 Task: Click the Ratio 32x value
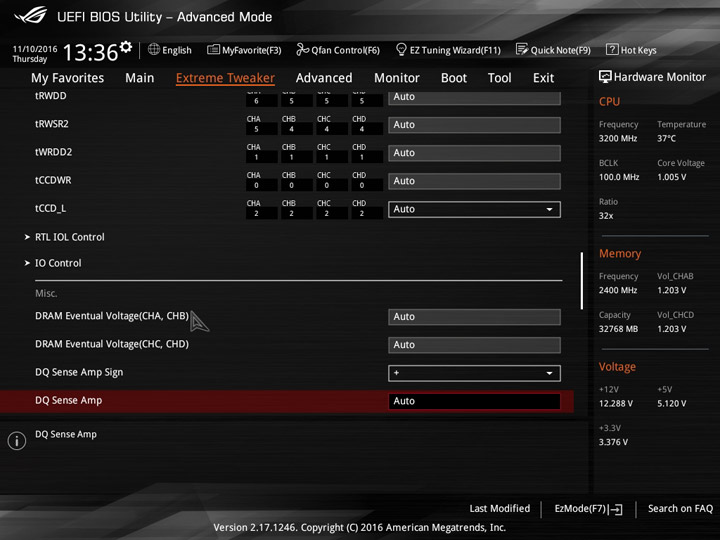(606, 215)
